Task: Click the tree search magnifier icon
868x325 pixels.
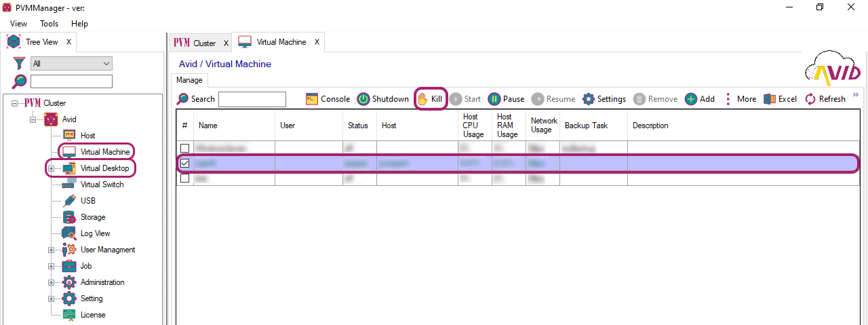Action: pos(20,81)
